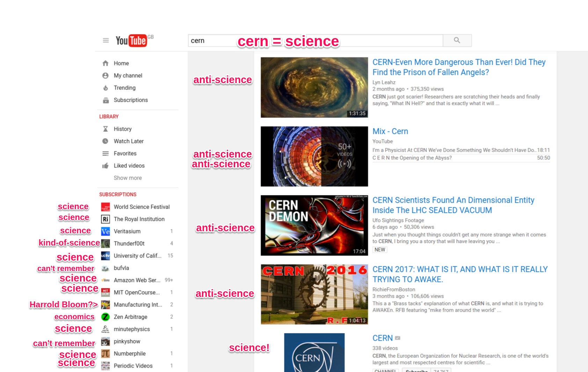Visit the Lyn Leahz channel
This screenshot has height=372, width=588.
(384, 82)
